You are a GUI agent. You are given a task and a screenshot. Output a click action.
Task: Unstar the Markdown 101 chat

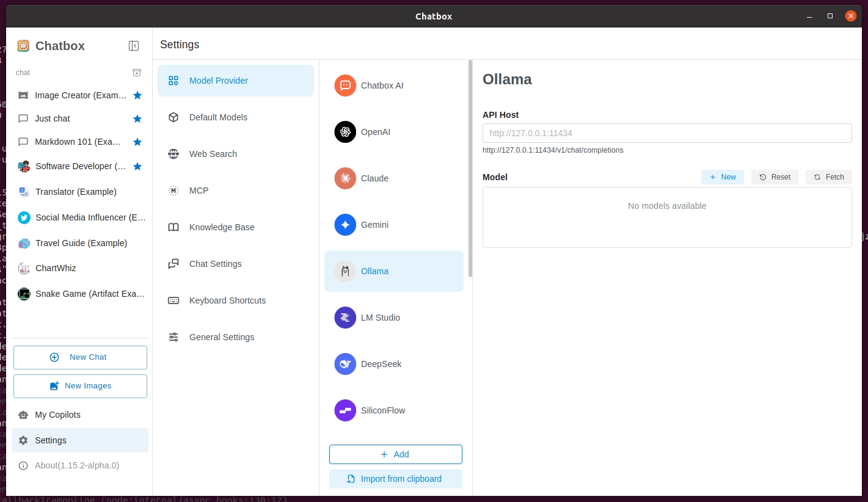137,142
